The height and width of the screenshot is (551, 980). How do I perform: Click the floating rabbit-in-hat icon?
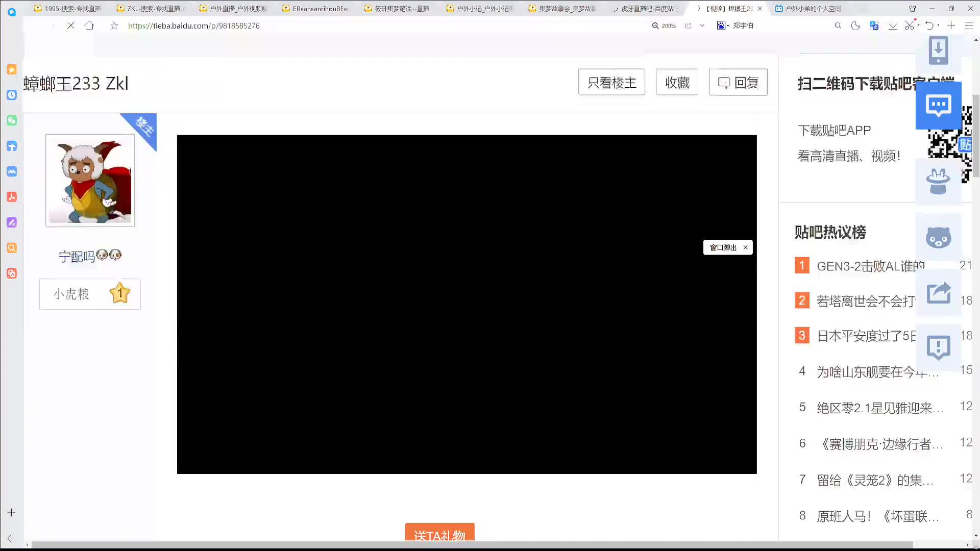[938, 182]
